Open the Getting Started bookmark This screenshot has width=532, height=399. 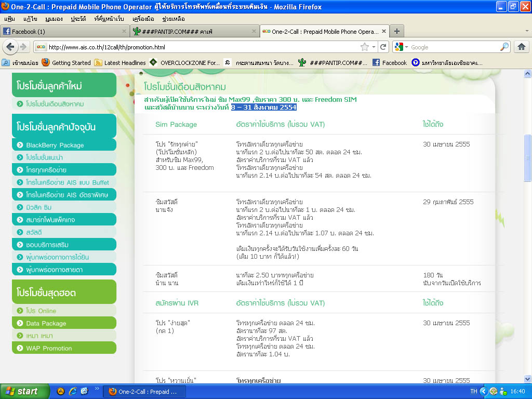pos(66,62)
